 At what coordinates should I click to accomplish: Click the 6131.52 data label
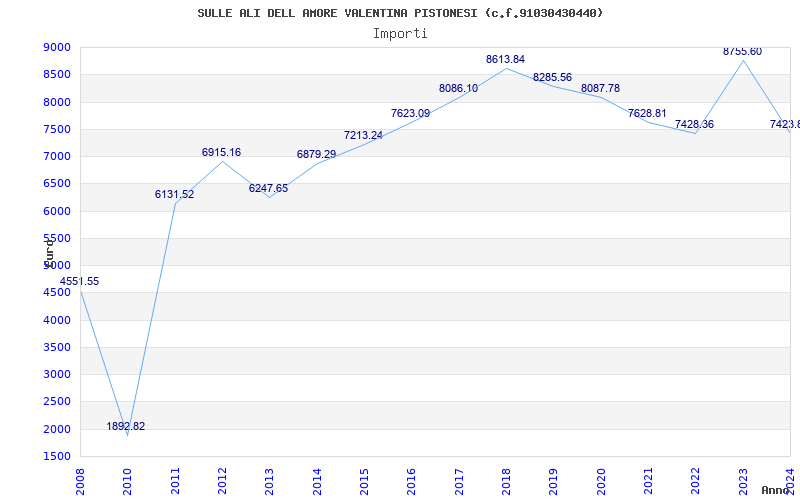(x=174, y=194)
